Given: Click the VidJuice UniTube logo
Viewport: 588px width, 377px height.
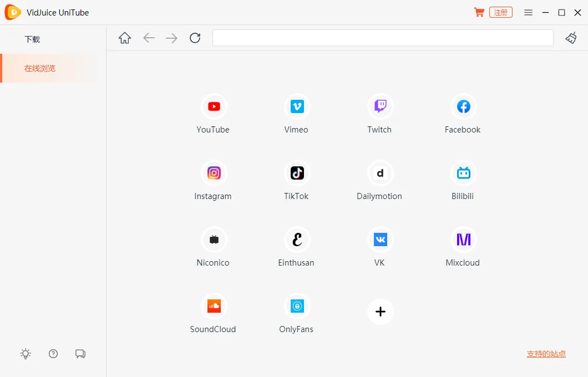Looking at the screenshot, I should [x=13, y=12].
